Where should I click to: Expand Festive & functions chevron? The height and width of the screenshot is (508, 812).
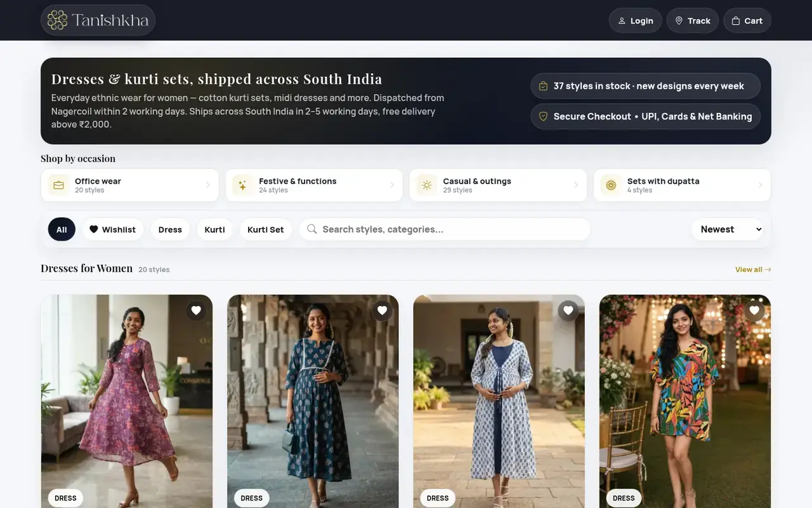[x=392, y=185]
